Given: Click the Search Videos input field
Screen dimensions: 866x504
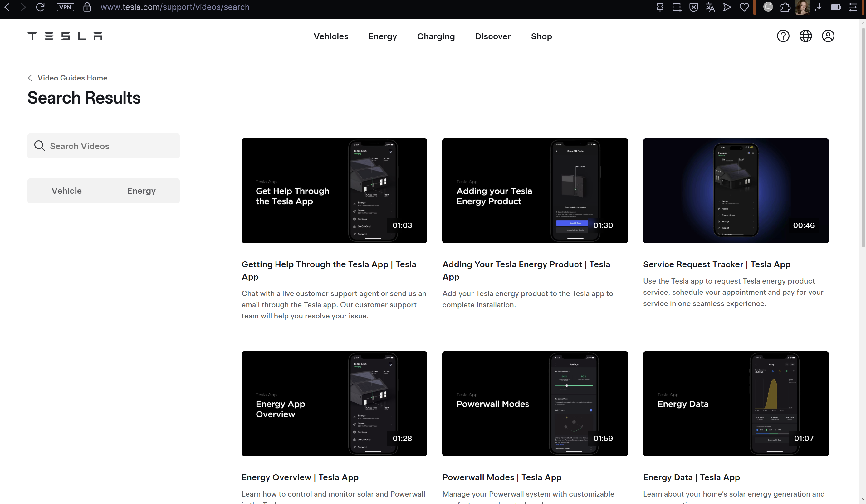Looking at the screenshot, I should click(x=110, y=146).
